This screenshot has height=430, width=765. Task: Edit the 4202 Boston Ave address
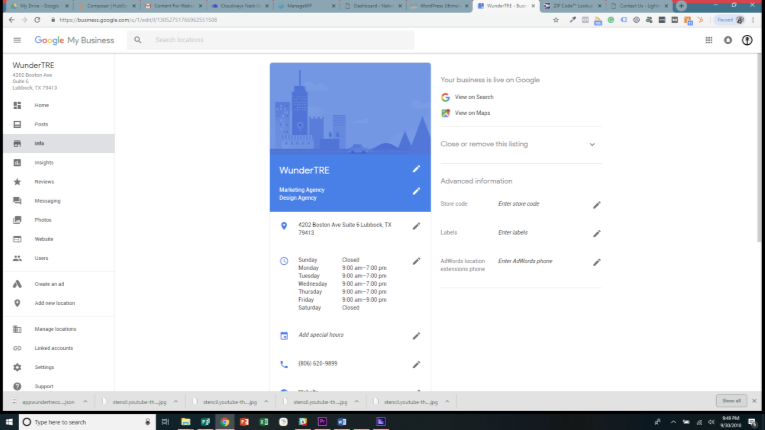[416, 226]
